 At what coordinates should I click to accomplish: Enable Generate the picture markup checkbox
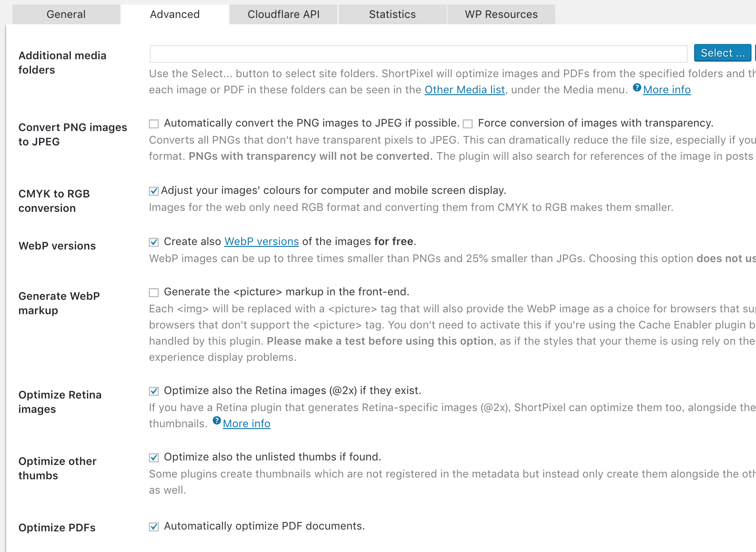point(154,293)
